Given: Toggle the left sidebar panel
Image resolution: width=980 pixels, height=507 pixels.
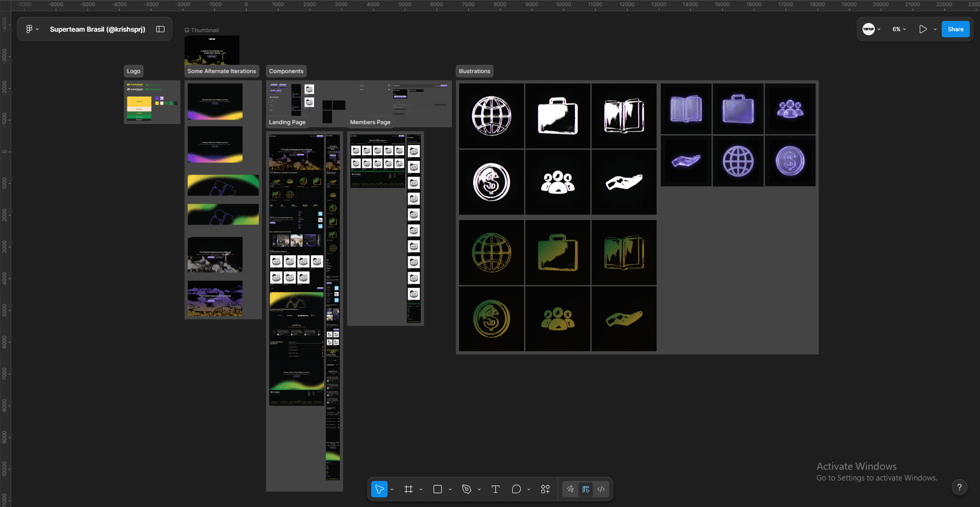Looking at the screenshot, I should point(160,29).
